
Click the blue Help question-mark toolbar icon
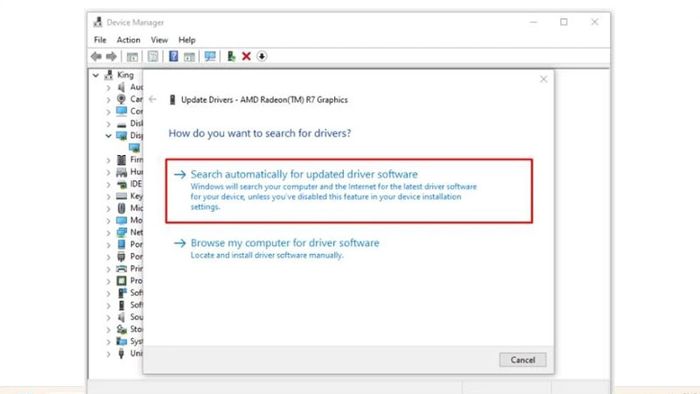point(173,56)
